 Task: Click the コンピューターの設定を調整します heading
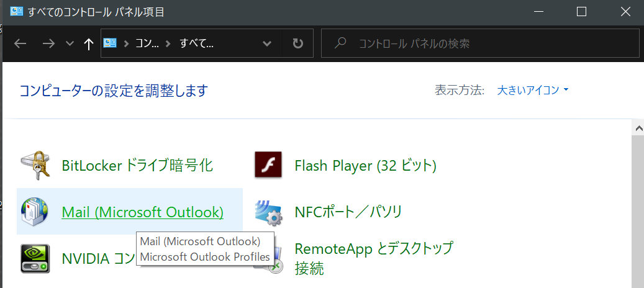click(114, 90)
